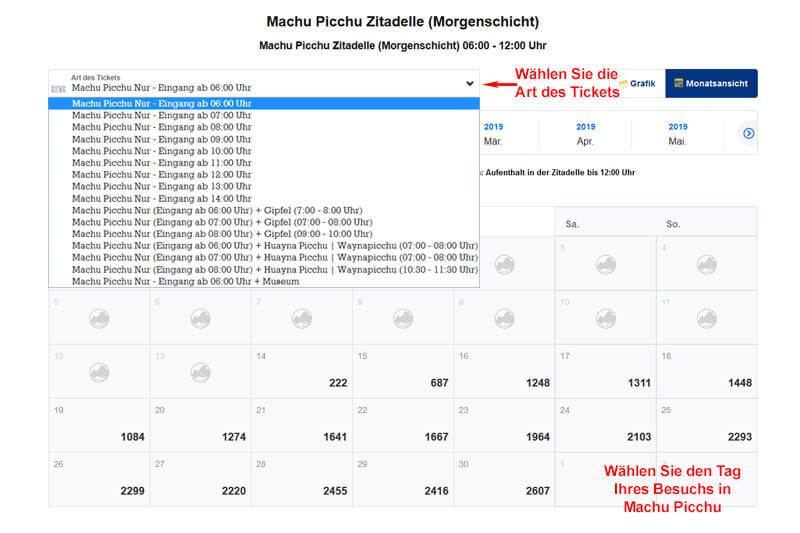Select Eingang ab 07:00 + Gipfel (07:00 - 08:00) option
800x533 pixels.
(x=264, y=222)
